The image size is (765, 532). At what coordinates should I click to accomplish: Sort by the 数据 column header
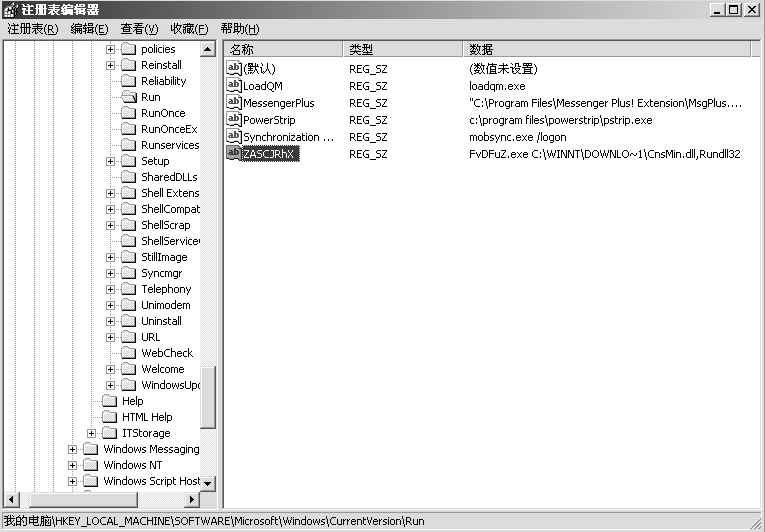pos(607,49)
